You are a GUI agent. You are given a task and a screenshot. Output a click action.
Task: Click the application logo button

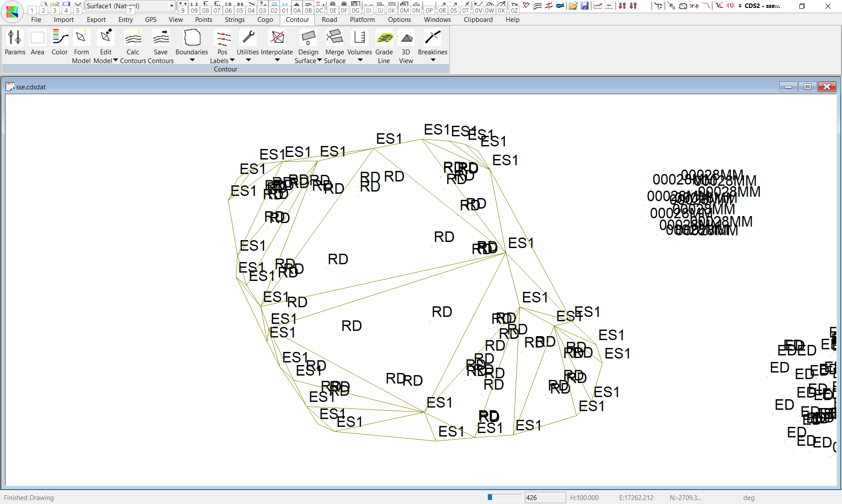coord(12,11)
